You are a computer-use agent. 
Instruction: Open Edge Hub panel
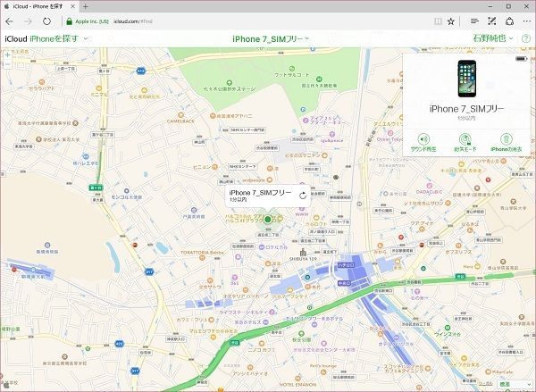pyautogui.click(x=474, y=21)
